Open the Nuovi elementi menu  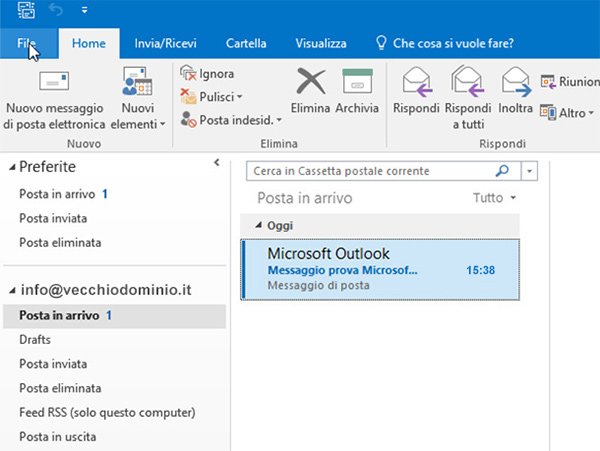138,100
